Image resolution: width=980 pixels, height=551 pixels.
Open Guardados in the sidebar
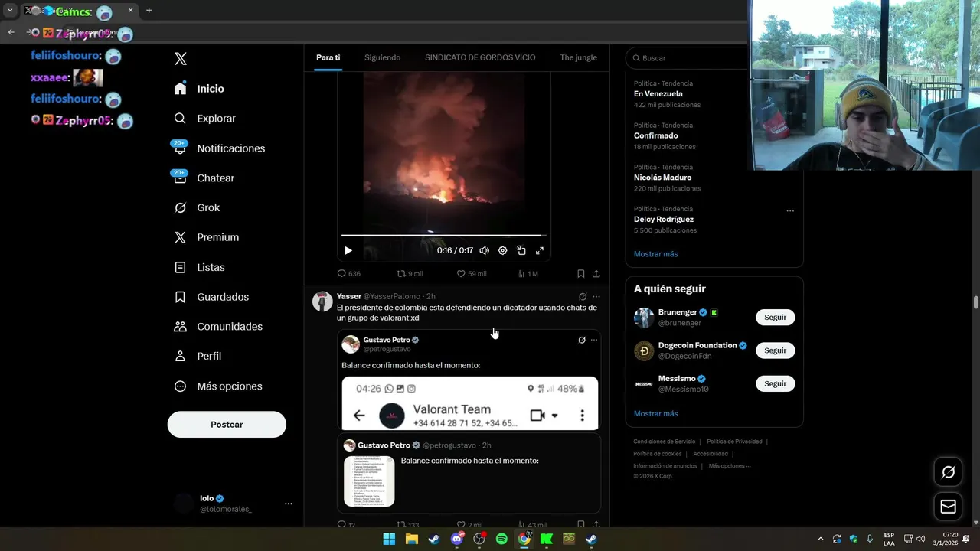(211, 297)
